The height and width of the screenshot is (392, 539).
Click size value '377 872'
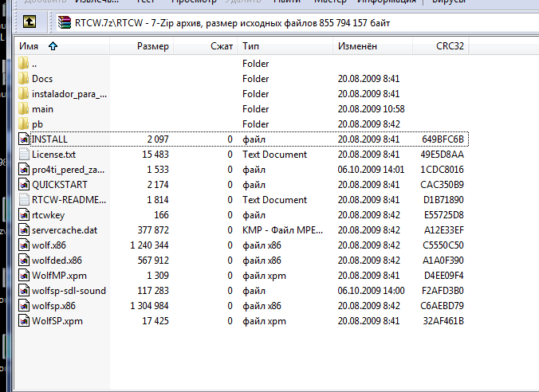[153, 230]
